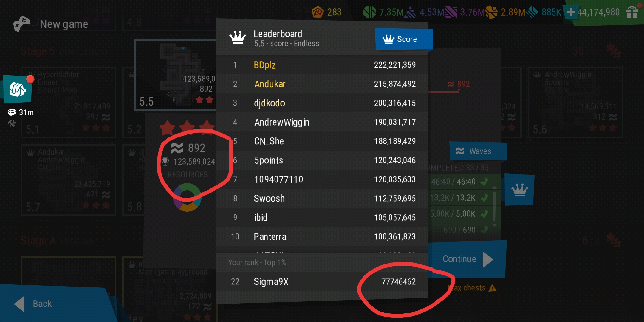Tap the New game controller icon
The height and width of the screenshot is (322, 644).
click(x=21, y=24)
